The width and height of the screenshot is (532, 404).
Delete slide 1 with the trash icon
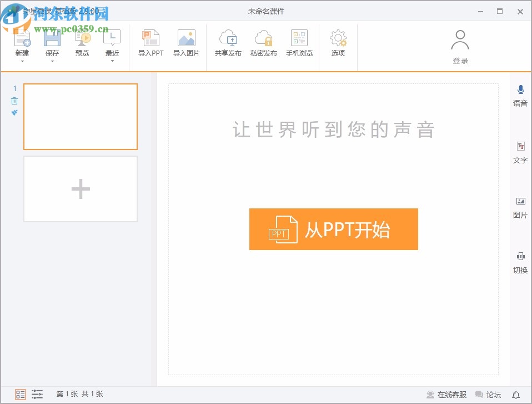click(x=14, y=101)
